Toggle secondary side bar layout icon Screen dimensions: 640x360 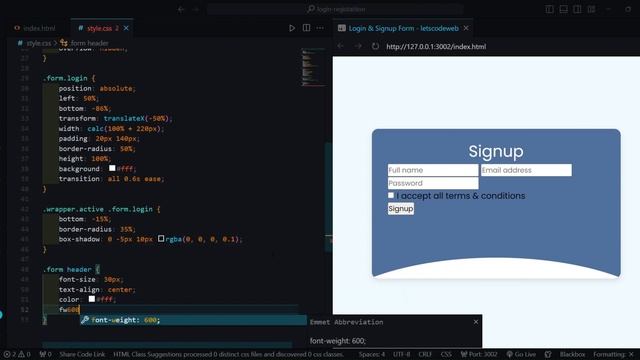tap(577, 9)
